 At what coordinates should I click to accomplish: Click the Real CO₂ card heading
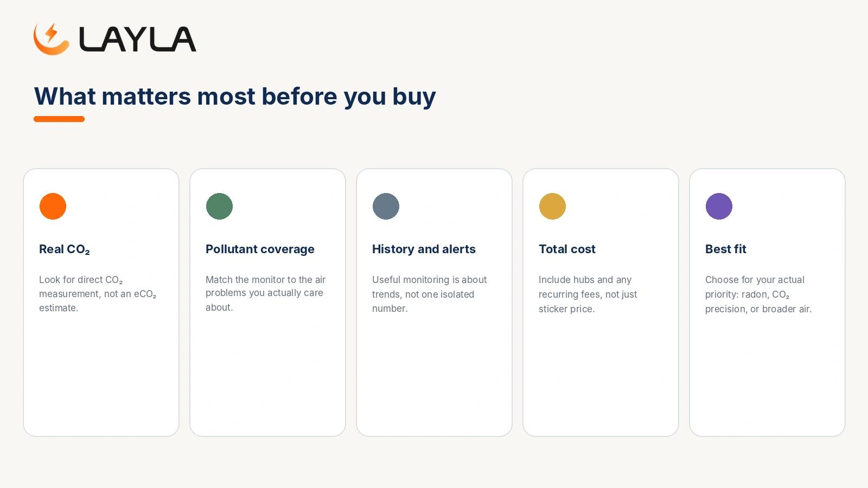(65, 249)
